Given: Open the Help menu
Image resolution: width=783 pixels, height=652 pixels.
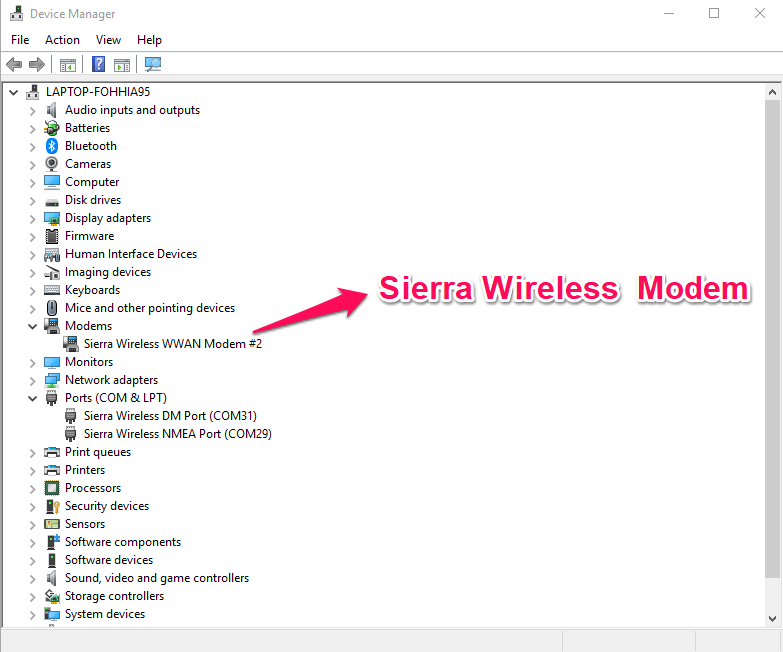Looking at the screenshot, I should [x=149, y=40].
